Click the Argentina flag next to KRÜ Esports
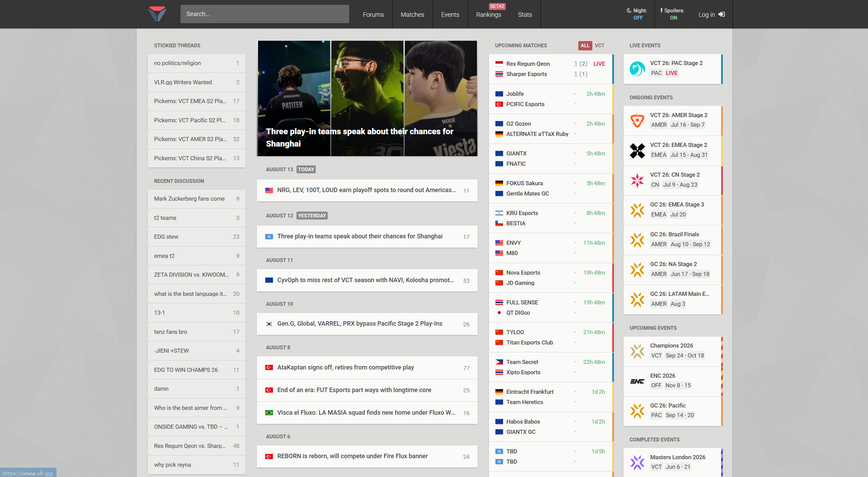Image resolution: width=868 pixels, height=477 pixels. (499, 213)
